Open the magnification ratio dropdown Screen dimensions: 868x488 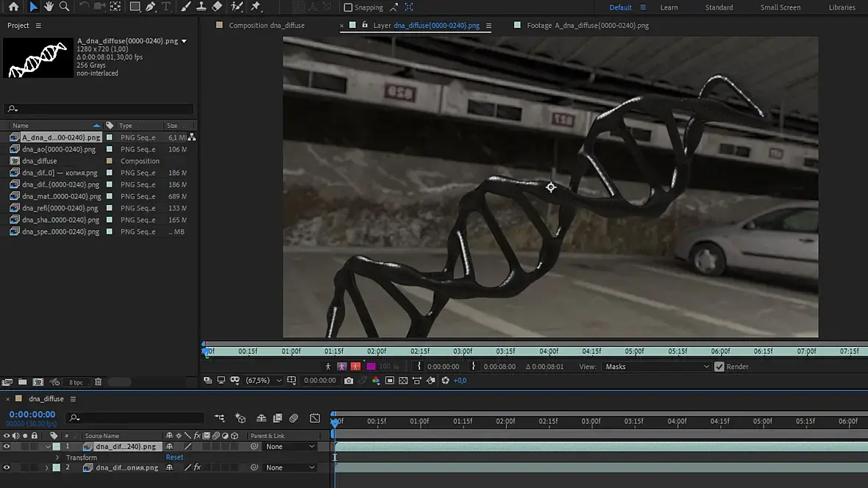[263, 381]
